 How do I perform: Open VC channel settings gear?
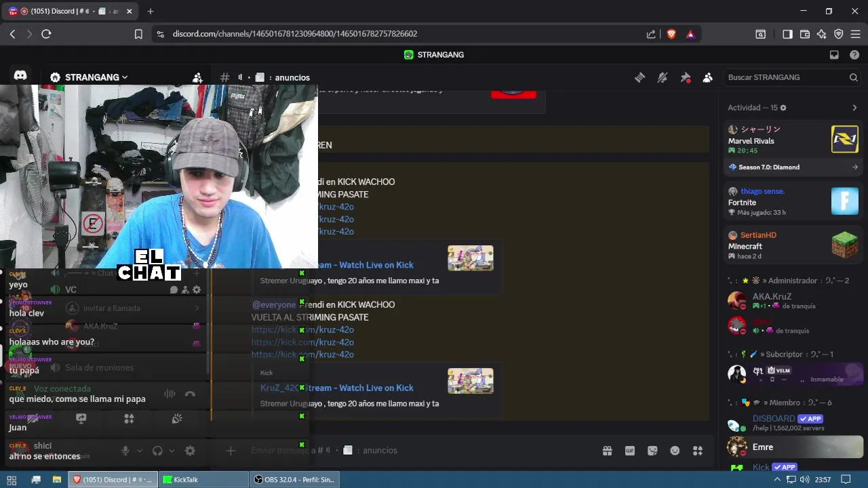point(197,290)
